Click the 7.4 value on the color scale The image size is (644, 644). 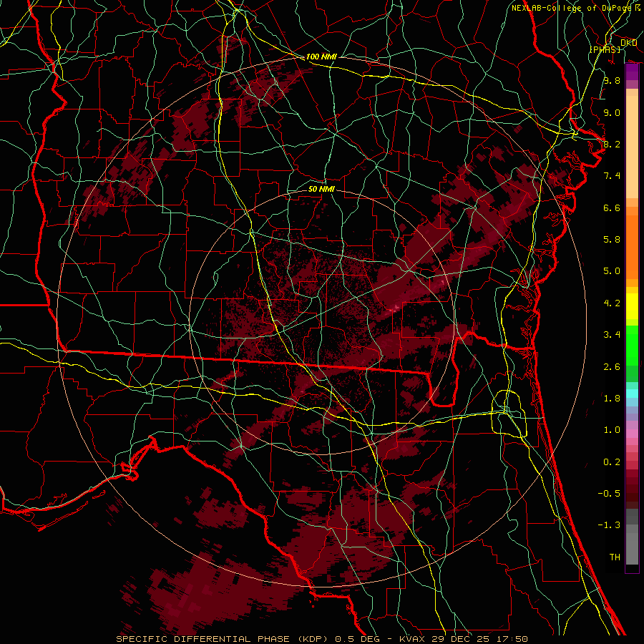point(612,176)
